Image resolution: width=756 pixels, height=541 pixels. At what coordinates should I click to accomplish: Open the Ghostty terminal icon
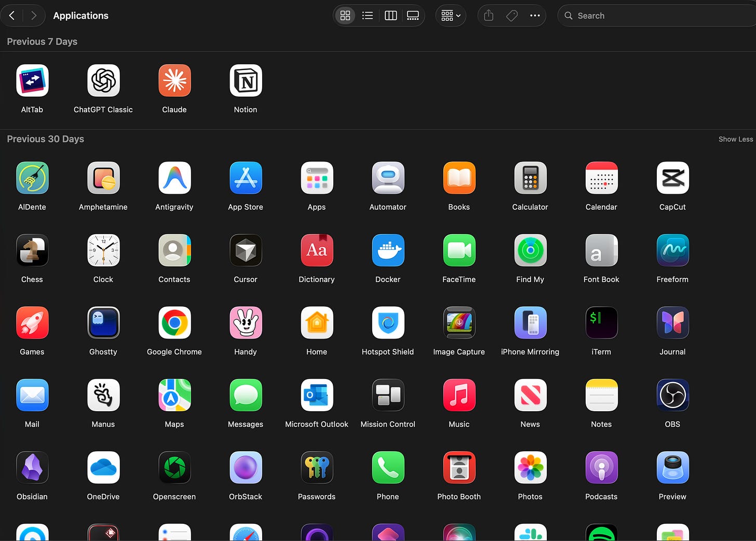coord(103,322)
